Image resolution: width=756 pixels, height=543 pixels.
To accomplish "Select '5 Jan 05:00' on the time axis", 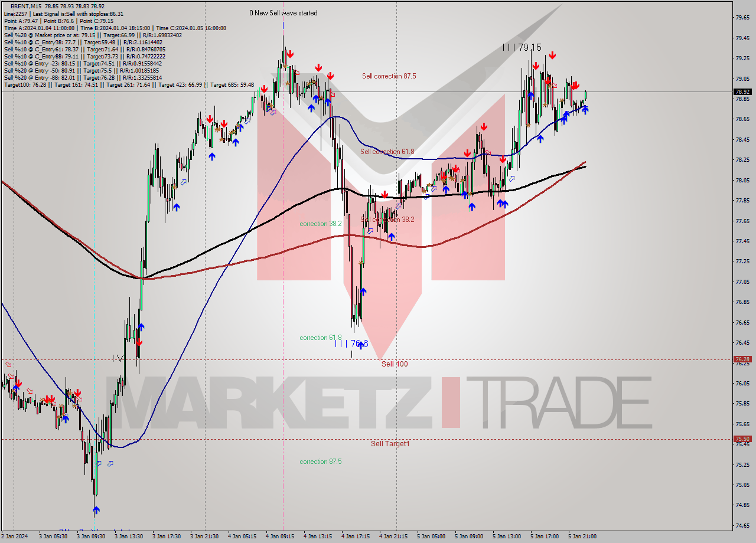I will [x=431, y=537].
